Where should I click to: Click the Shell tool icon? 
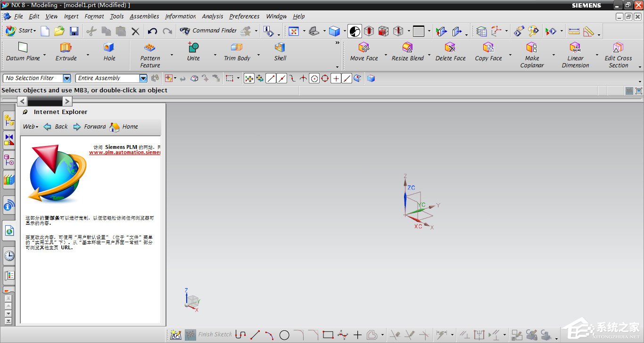tap(280, 48)
